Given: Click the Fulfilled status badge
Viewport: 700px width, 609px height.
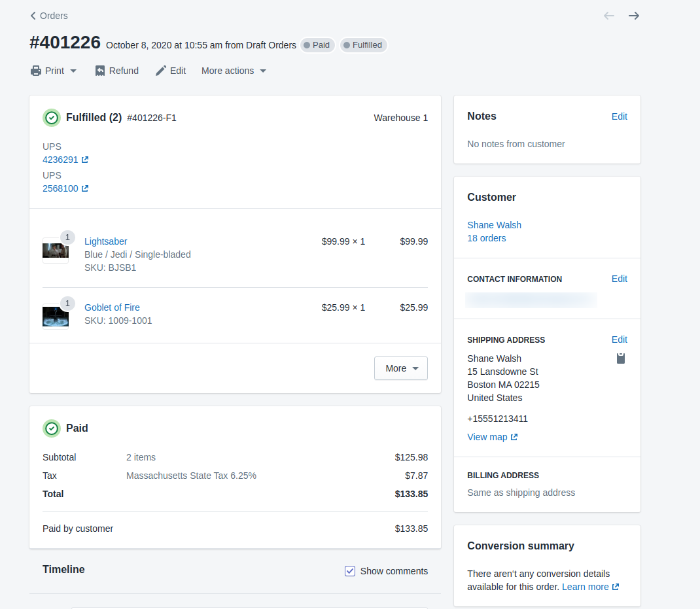Looking at the screenshot, I should point(363,44).
